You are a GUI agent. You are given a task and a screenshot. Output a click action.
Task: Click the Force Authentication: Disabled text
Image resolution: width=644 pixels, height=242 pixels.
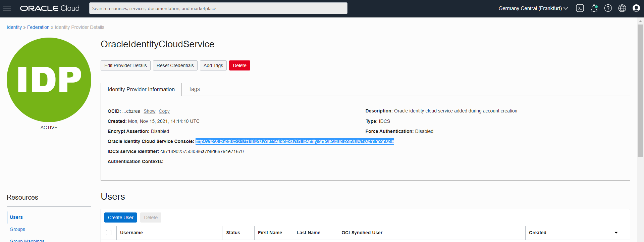tap(399, 131)
